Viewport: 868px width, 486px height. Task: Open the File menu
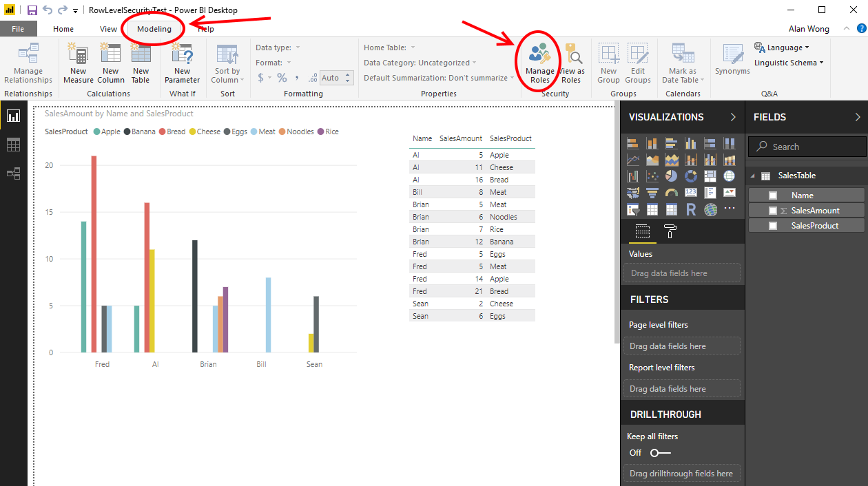[18, 29]
